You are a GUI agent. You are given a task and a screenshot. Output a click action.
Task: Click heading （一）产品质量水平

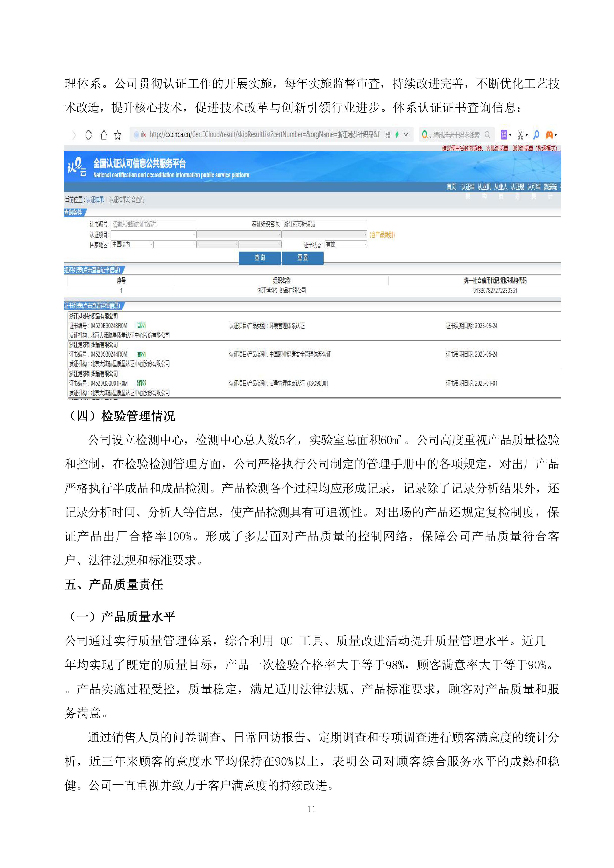120,617
